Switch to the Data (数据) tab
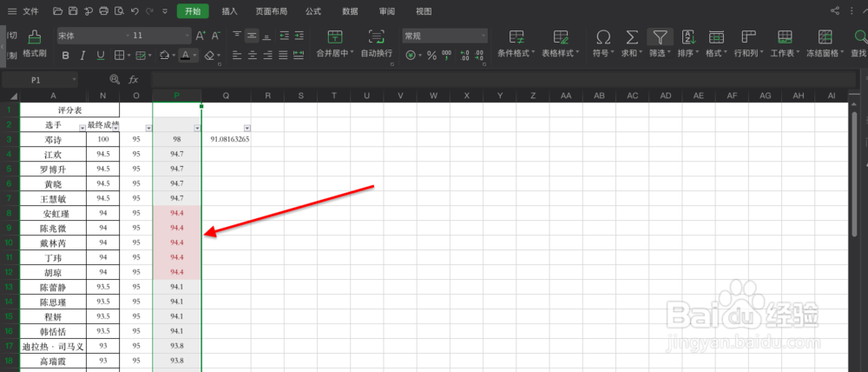Screen dimensions: 868x372 tap(350, 11)
